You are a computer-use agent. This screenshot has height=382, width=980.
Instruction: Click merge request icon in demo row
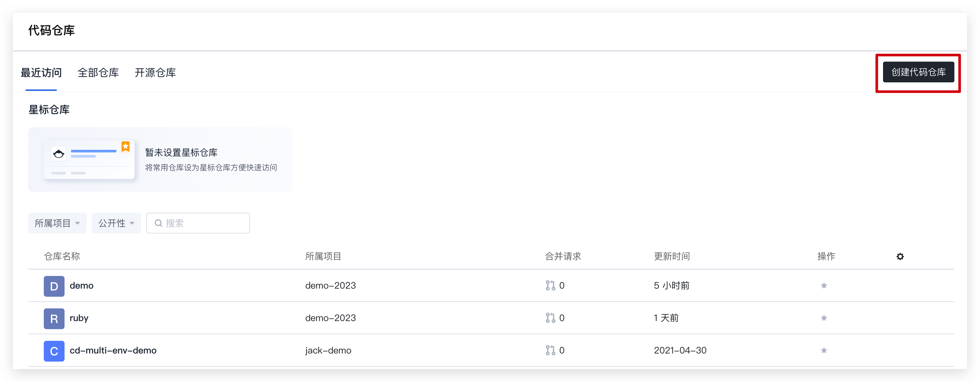point(550,285)
